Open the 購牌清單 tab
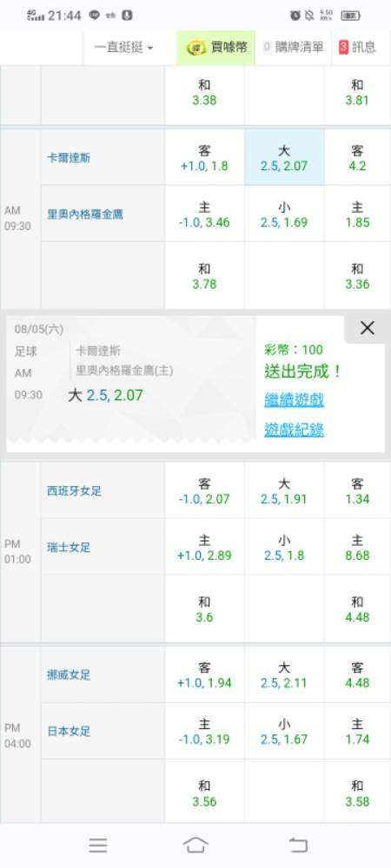Image resolution: width=391 pixels, height=868 pixels. (x=293, y=48)
